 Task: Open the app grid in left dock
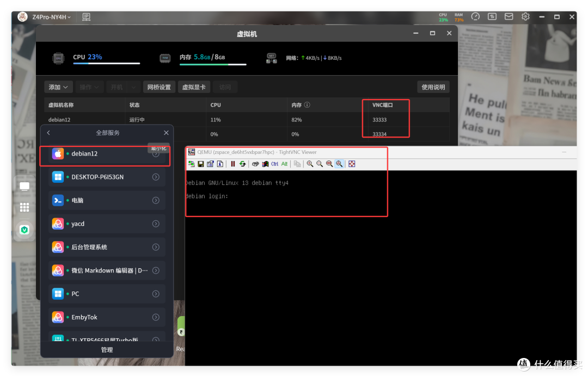(24, 207)
